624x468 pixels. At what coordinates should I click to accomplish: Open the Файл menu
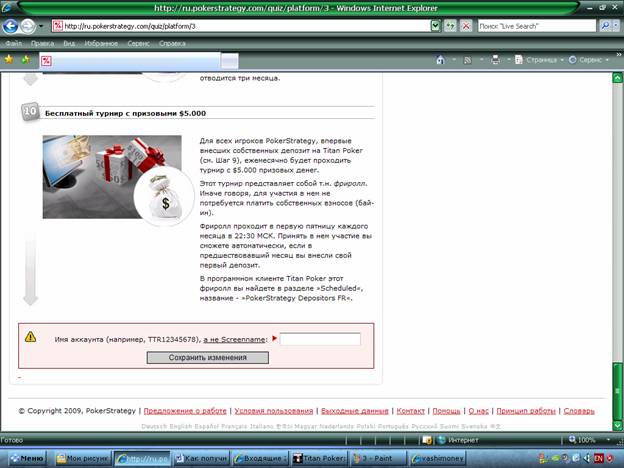coord(14,43)
